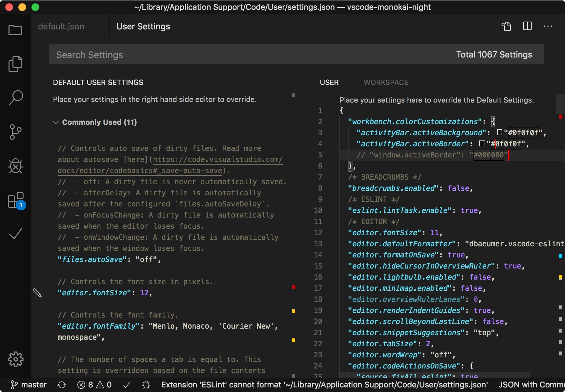Open the Run and Debug view

click(15, 166)
